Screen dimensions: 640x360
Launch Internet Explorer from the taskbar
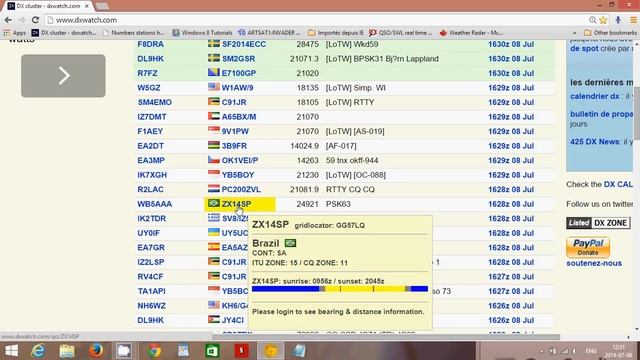tap(38, 351)
